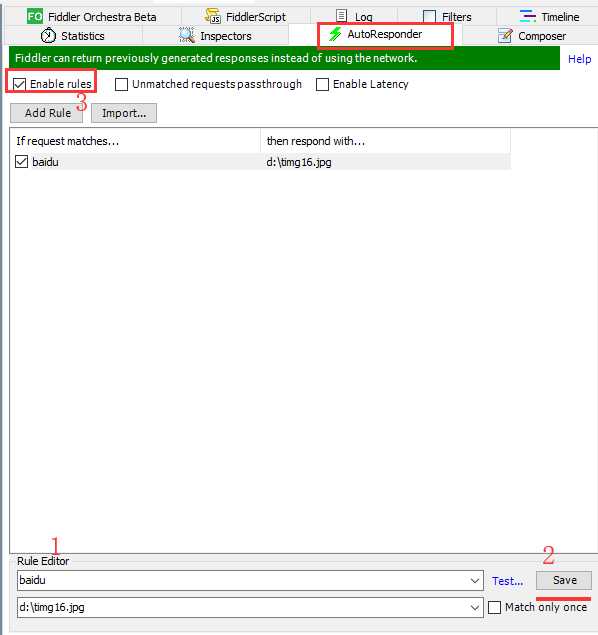Click the Timeline bars icon

pos(528,16)
